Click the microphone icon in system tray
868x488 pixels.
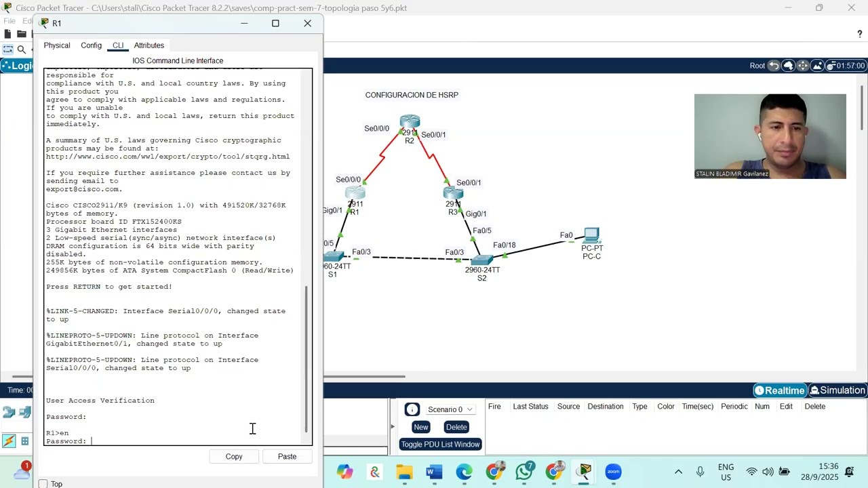701,472
